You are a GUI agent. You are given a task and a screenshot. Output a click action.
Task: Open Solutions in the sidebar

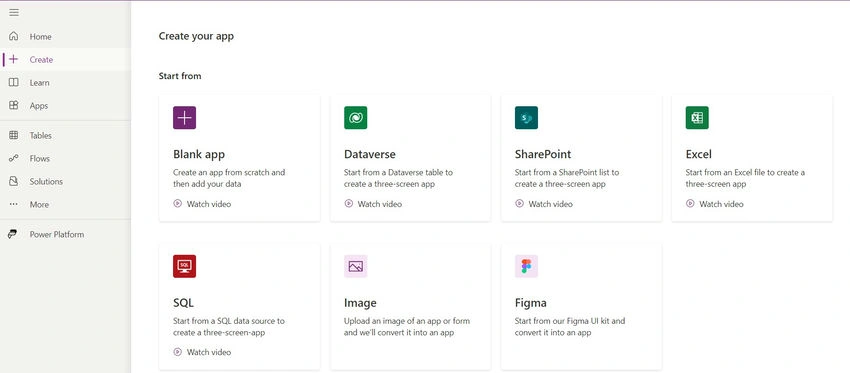click(65, 182)
